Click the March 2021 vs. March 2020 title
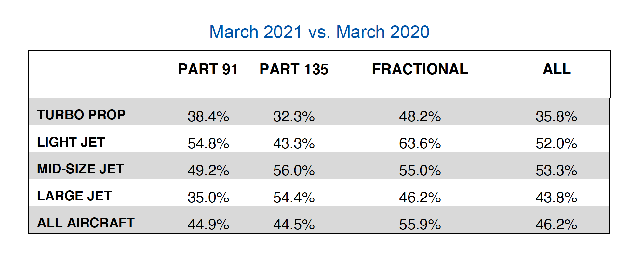This screenshot has height=259, width=644. point(319,32)
